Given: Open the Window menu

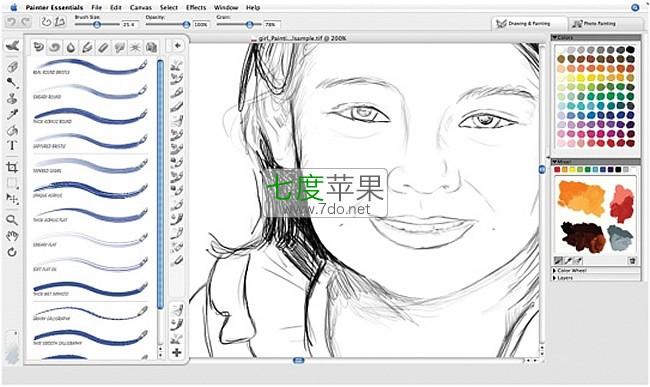Looking at the screenshot, I should (226, 7).
